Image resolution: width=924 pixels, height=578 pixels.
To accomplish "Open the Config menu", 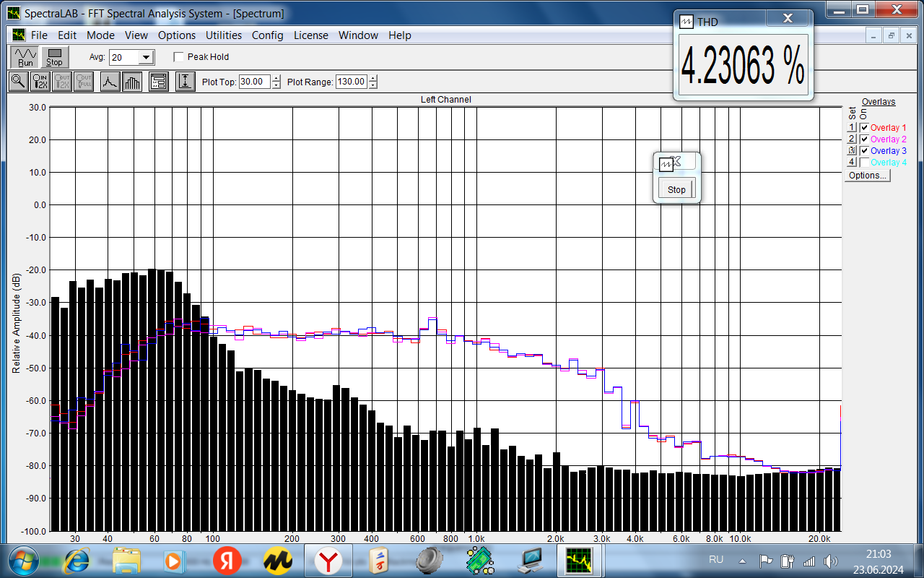I will (x=268, y=35).
